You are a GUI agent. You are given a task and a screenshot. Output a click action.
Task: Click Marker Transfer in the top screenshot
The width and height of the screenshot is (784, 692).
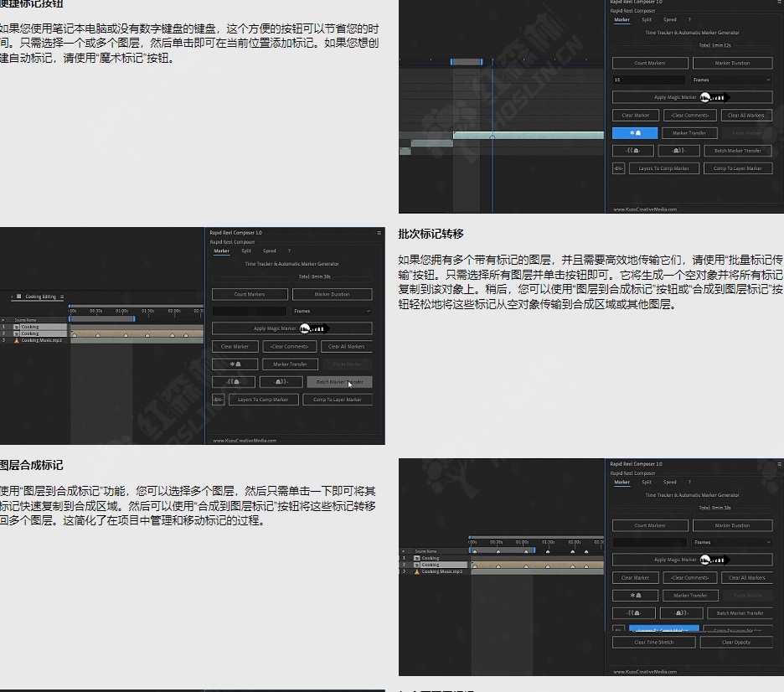click(689, 133)
